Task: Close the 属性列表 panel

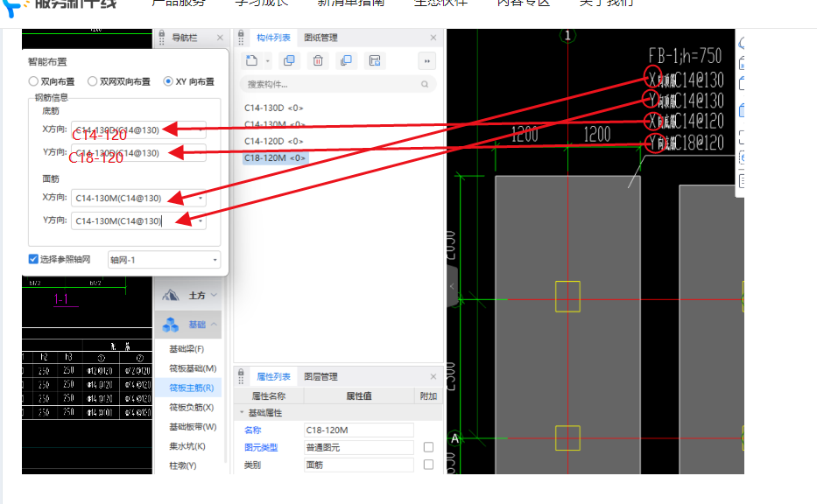Action: coord(433,376)
